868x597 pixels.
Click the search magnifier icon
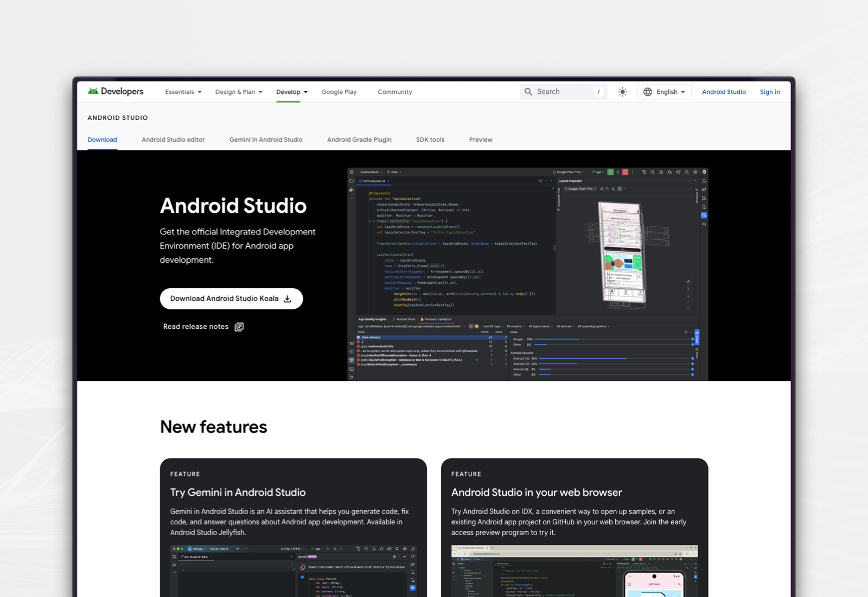(x=528, y=92)
